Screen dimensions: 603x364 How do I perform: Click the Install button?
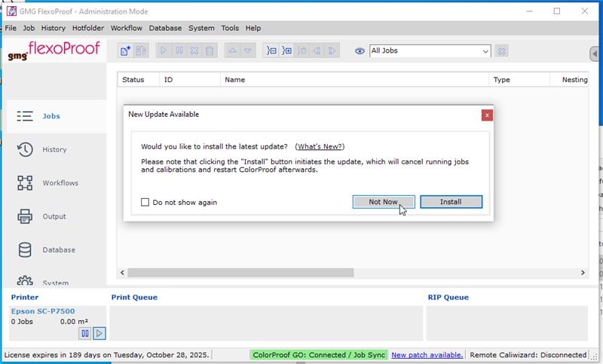pyautogui.click(x=451, y=202)
